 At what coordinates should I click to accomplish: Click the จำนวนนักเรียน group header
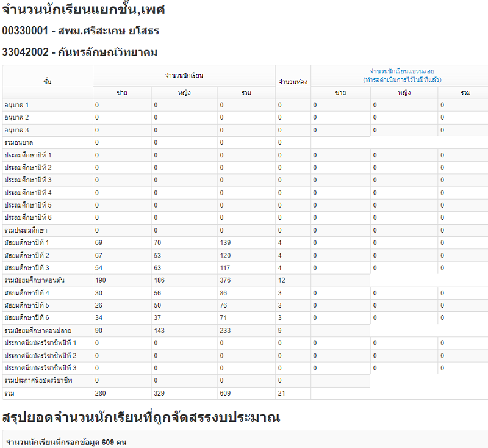click(184, 76)
